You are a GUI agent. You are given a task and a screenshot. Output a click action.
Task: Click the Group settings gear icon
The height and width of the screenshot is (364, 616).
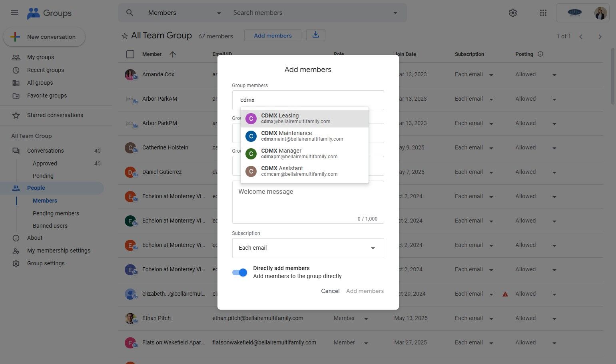coord(16,264)
